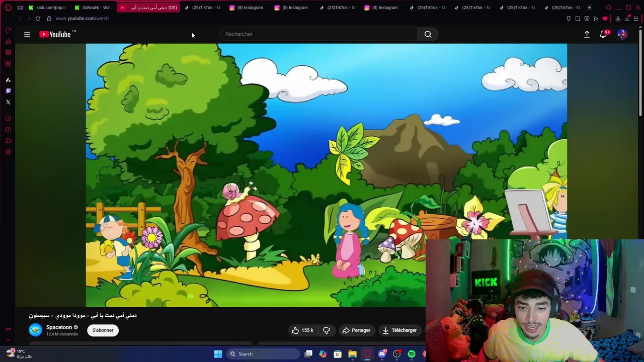Image resolution: width=644 pixels, height=362 pixels.
Task: Open the Player icon in sidebar
Action: [8, 119]
